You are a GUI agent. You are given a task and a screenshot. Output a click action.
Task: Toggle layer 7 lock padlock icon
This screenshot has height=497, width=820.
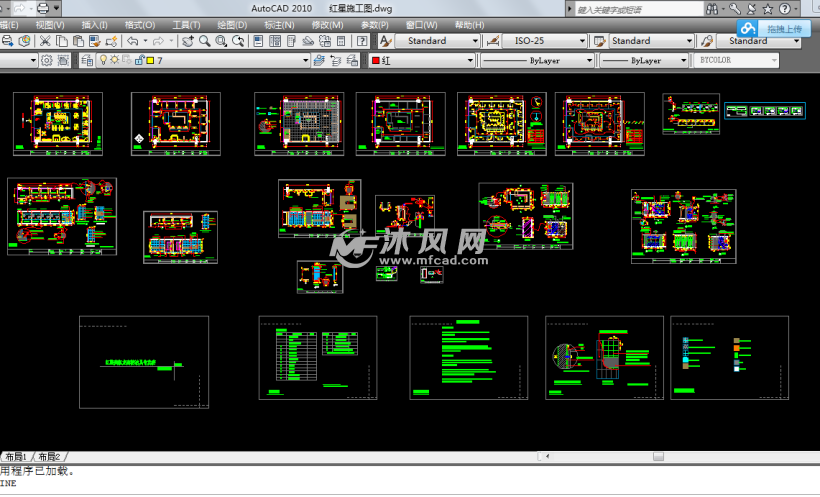click(139, 60)
